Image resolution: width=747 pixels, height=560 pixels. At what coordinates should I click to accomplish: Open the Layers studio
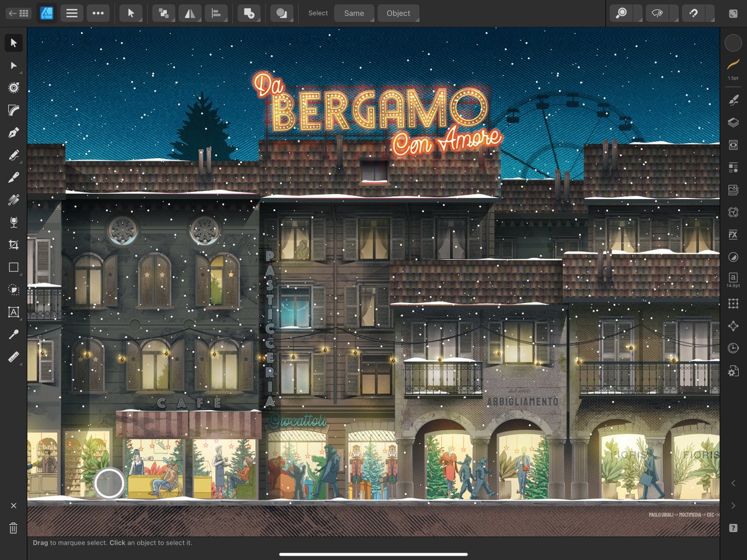coord(733,123)
